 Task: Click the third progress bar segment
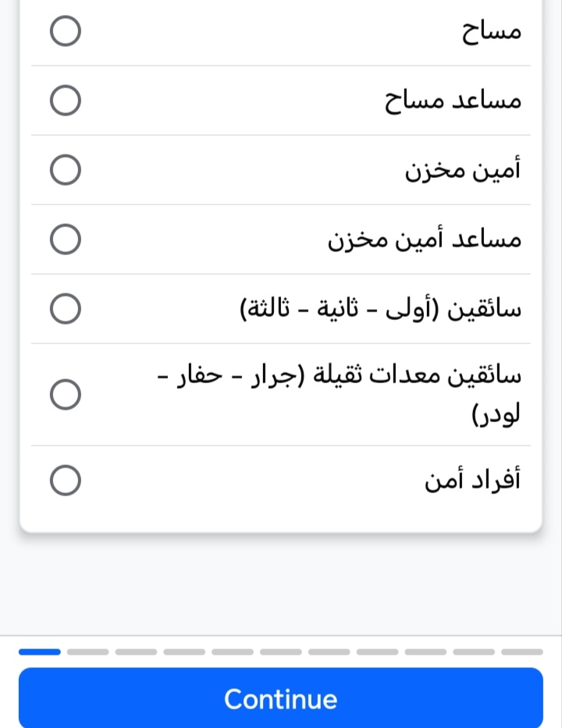(136, 652)
